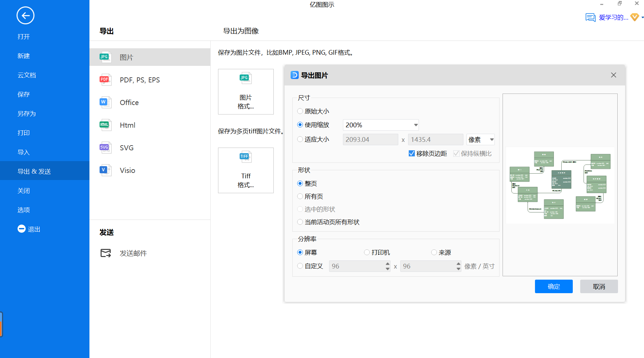Image resolution: width=644 pixels, height=358 pixels.
Task: Select 自定义 resolution radio
Action: click(300, 266)
